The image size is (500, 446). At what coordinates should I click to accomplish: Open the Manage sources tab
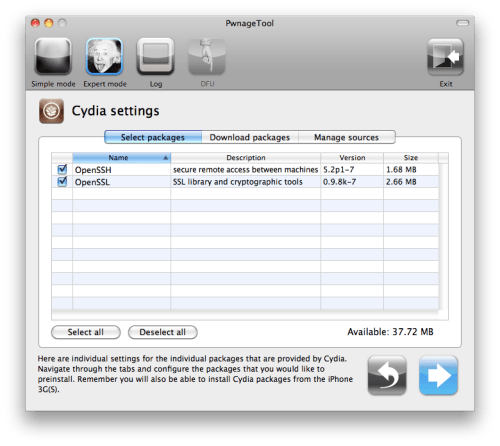click(x=347, y=137)
